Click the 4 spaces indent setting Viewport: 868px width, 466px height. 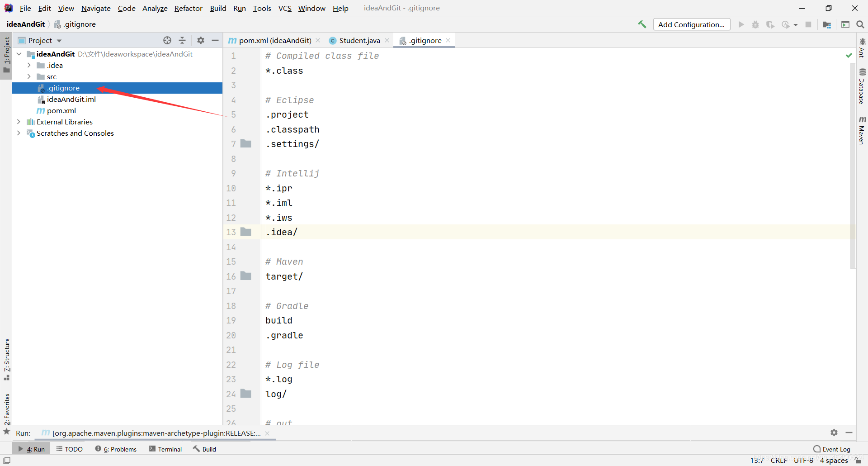pyautogui.click(x=834, y=461)
